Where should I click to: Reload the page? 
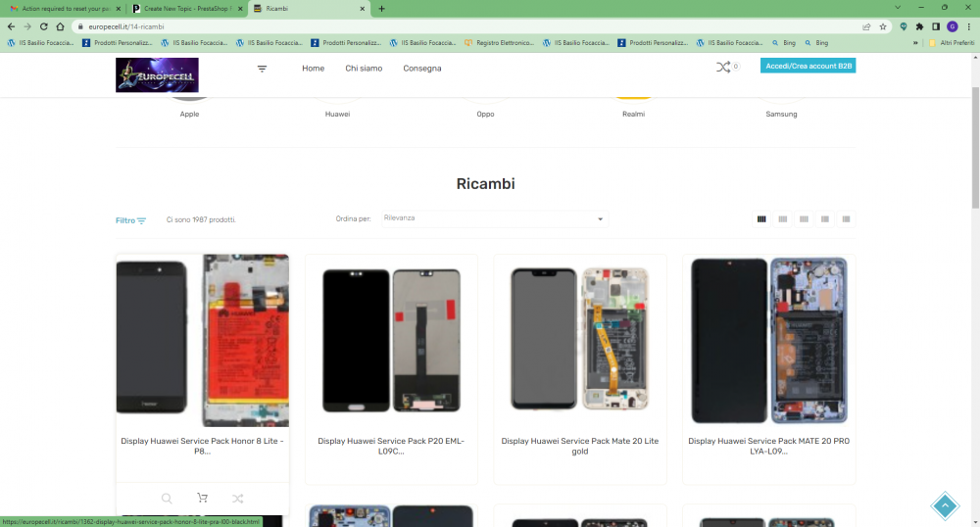point(44,26)
